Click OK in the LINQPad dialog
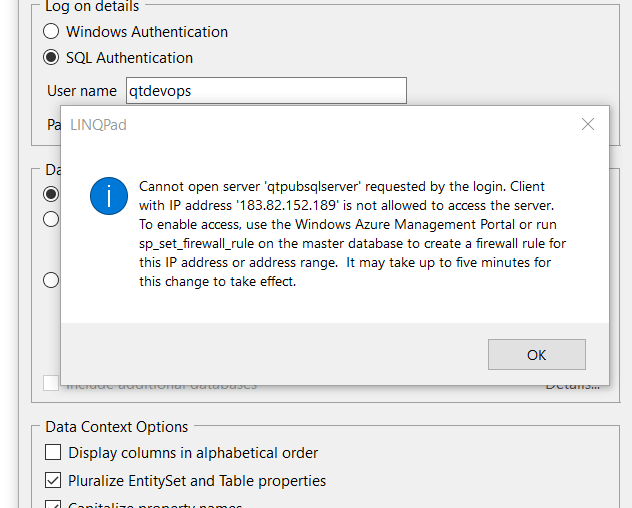Viewport: 632px width, 508px height. [x=536, y=354]
